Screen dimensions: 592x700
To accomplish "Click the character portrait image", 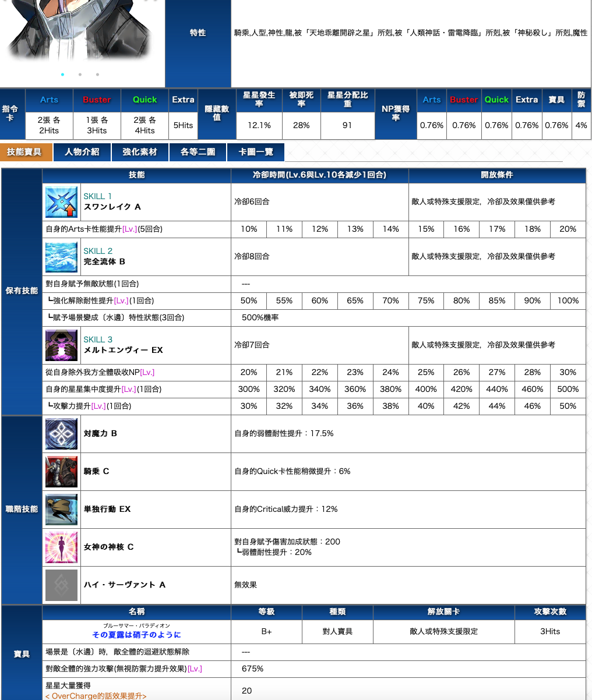I will 82,29.
